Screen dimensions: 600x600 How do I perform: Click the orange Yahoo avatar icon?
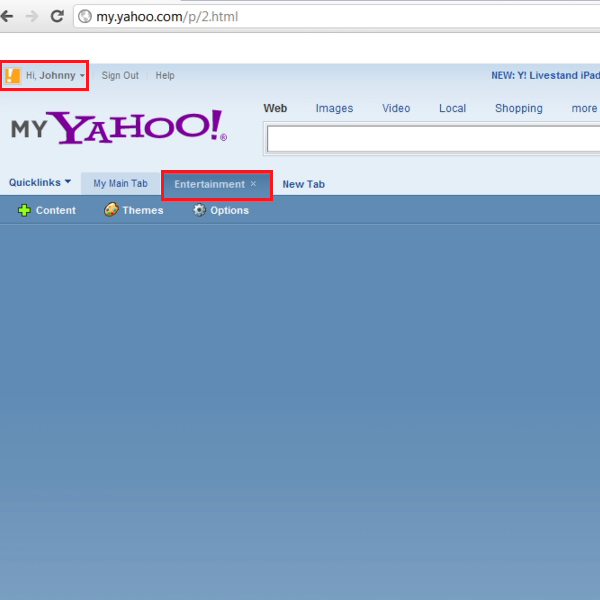click(x=12, y=75)
